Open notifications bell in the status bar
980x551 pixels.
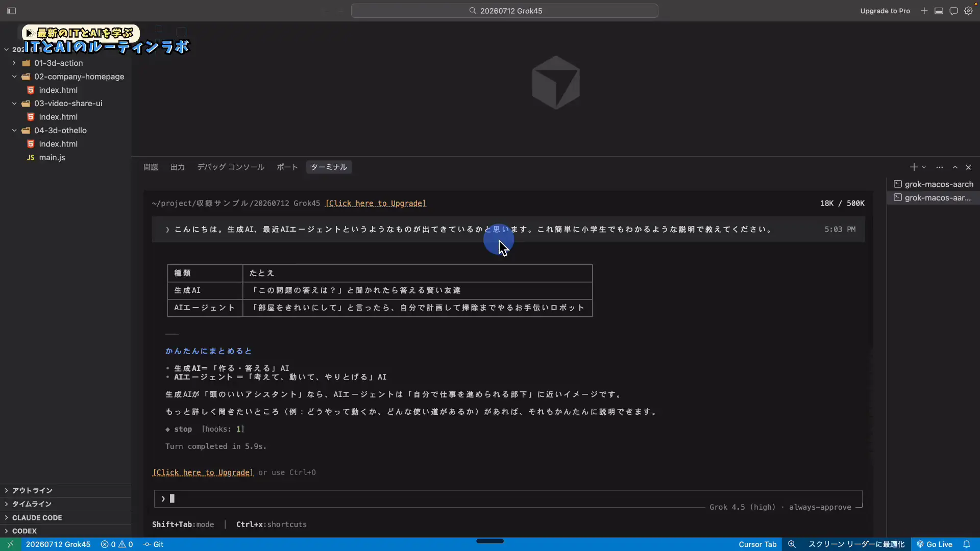(x=966, y=544)
